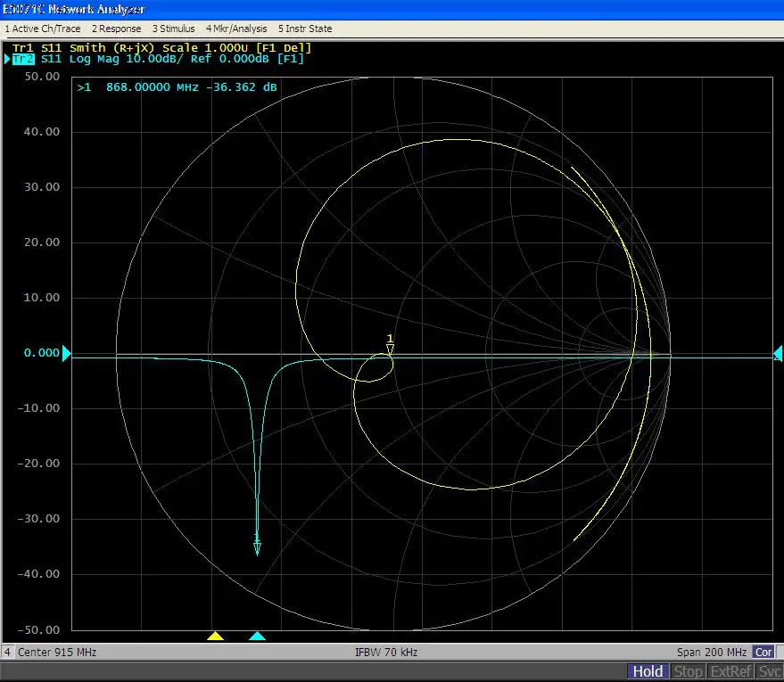Click the cyan triangle on the bottom axis

click(257, 636)
